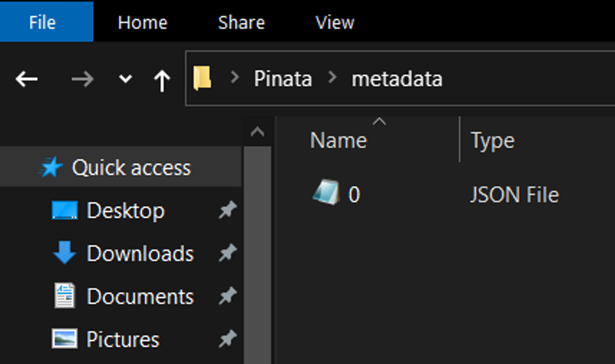Viewport: 615px width, 364px height.
Task: Switch to the Home ribbon tab
Action: 142,22
